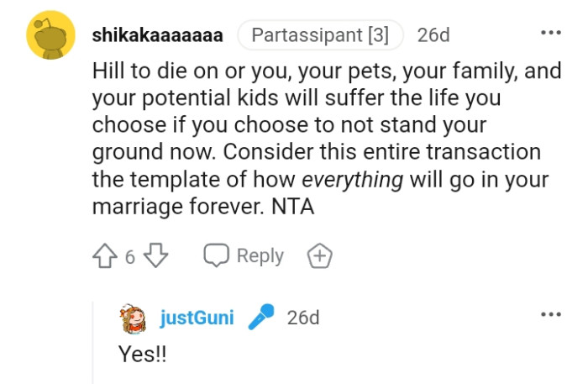Screen dimensions: 588x384
Task: Give an award using the plus badge icon
Action: point(319,255)
